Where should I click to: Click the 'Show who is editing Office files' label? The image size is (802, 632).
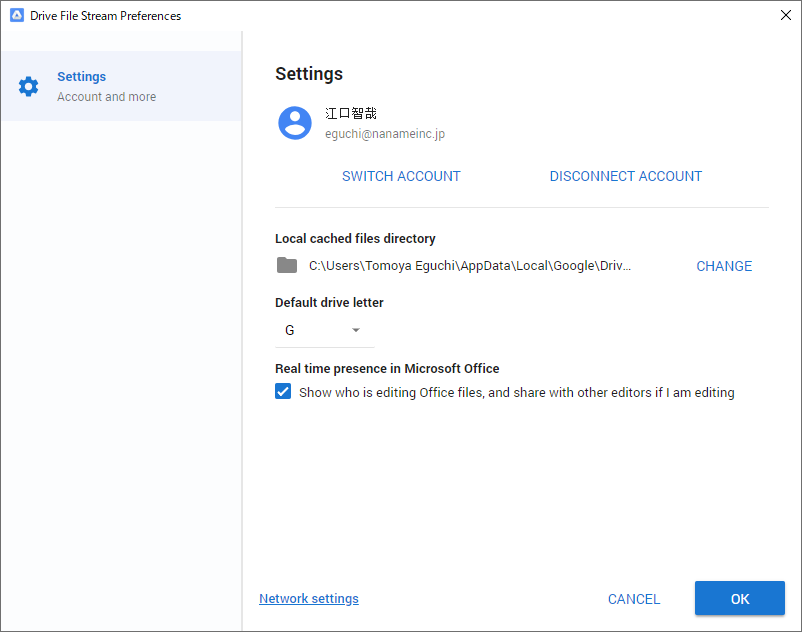pos(517,393)
